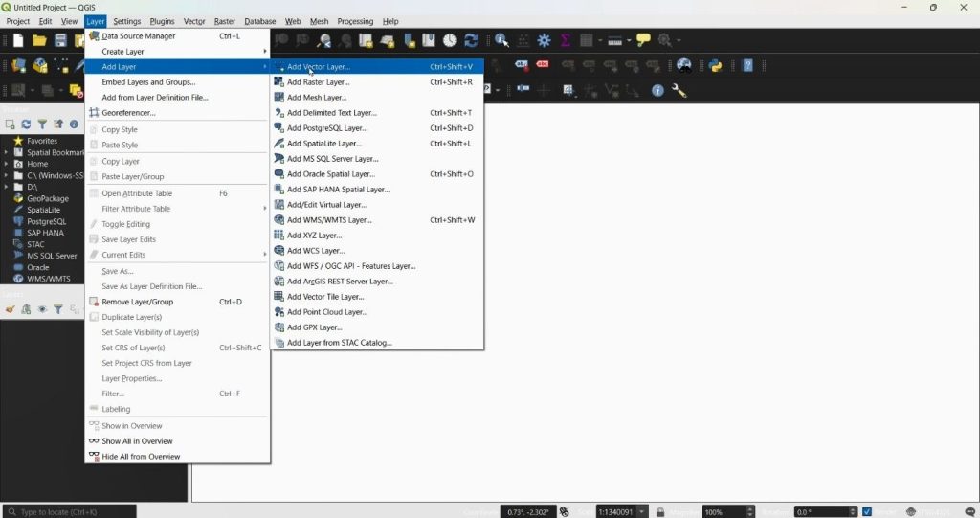This screenshot has width=980, height=518.
Task: Expand the Spatial Bookmarks tree node
Action: 7,152
